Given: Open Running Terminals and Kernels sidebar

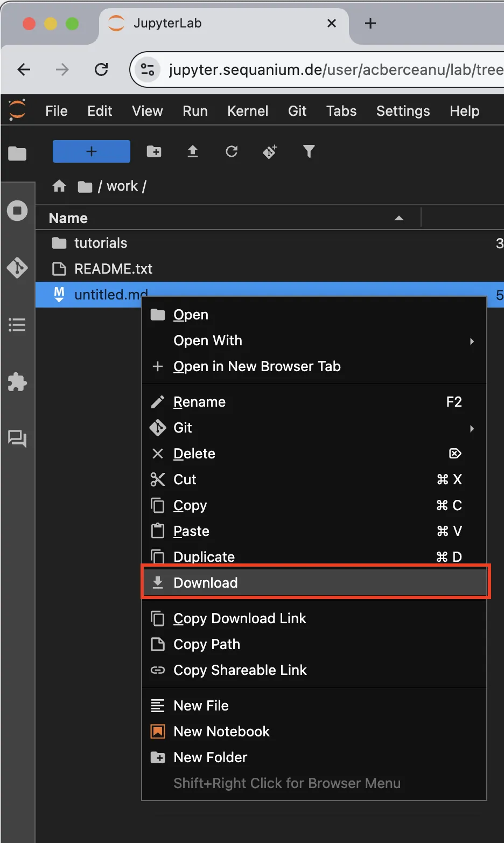Looking at the screenshot, I should pyautogui.click(x=17, y=211).
